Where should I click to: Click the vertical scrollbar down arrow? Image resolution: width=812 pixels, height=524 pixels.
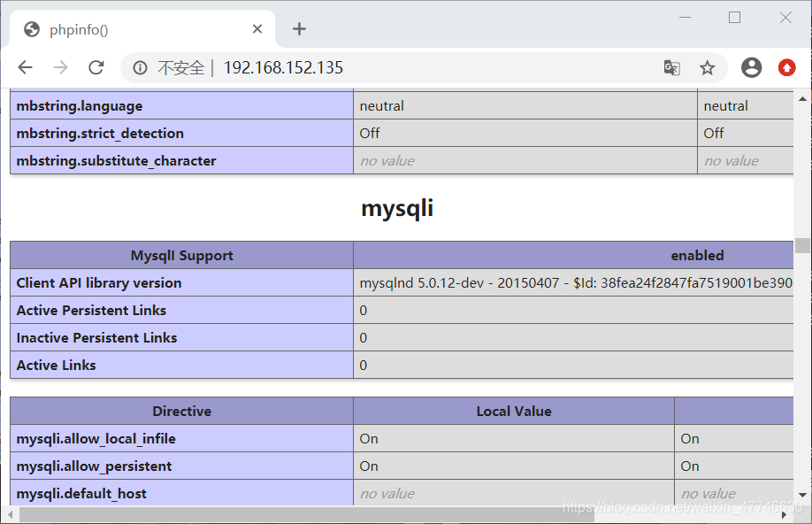802,495
